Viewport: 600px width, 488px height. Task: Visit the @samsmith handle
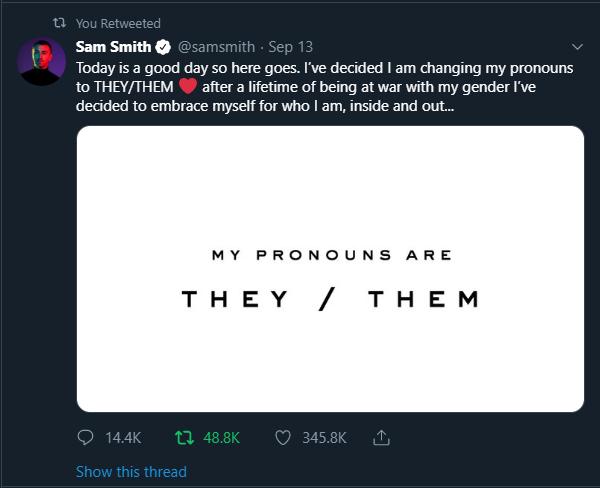(x=216, y=47)
